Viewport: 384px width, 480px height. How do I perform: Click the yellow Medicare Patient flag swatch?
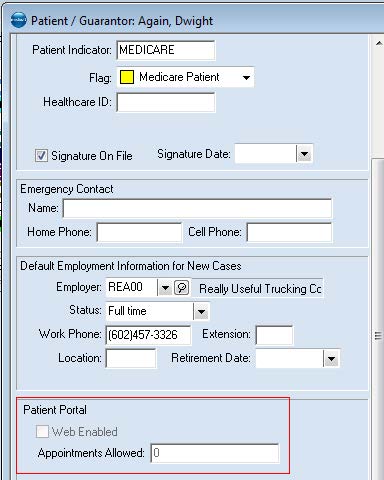point(127,77)
